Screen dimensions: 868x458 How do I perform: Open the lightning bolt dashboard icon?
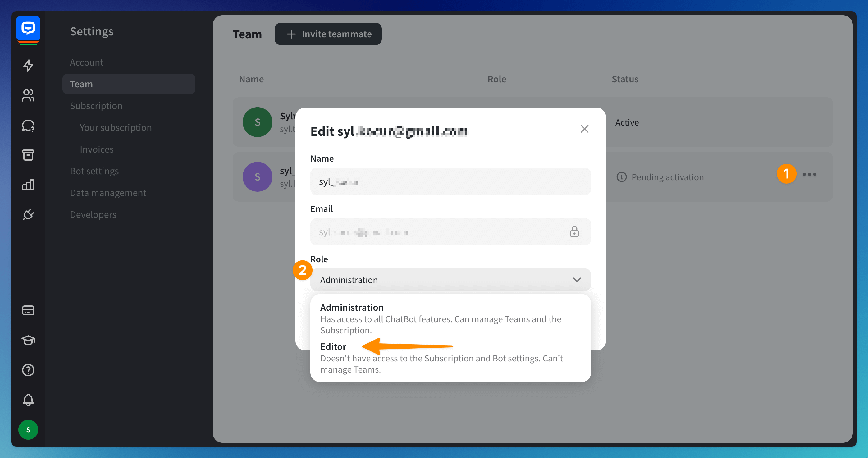pyautogui.click(x=28, y=65)
